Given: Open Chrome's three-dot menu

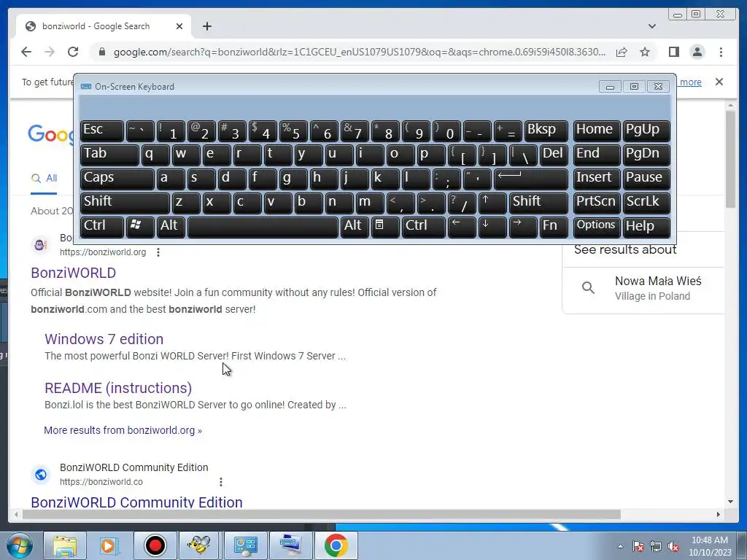Looking at the screenshot, I should point(721,52).
